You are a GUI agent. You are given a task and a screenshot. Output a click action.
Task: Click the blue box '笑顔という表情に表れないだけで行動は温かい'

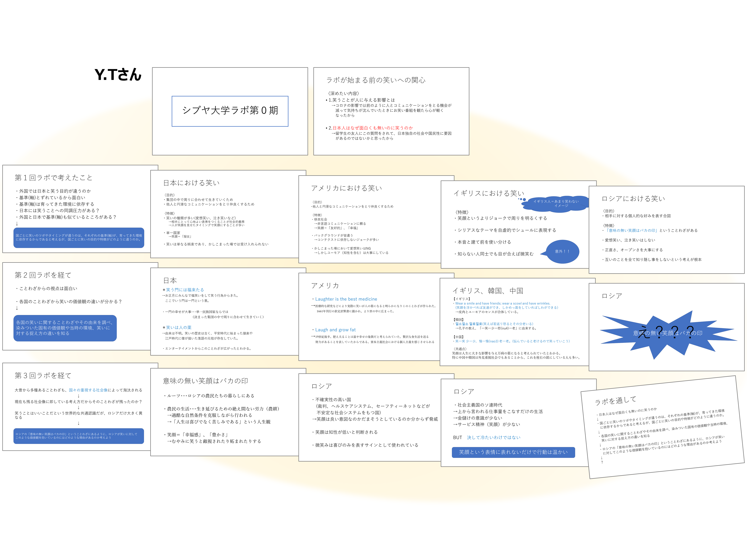[513, 452]
